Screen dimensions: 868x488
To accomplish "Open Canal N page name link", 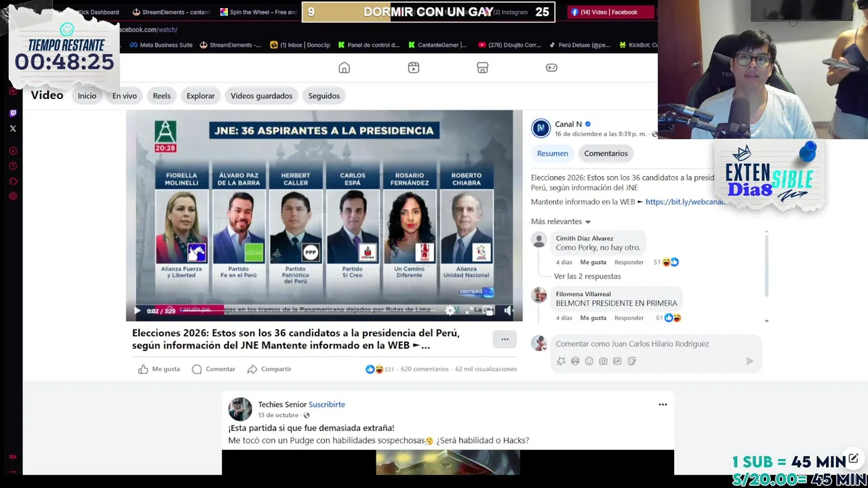I will [568, 124].
